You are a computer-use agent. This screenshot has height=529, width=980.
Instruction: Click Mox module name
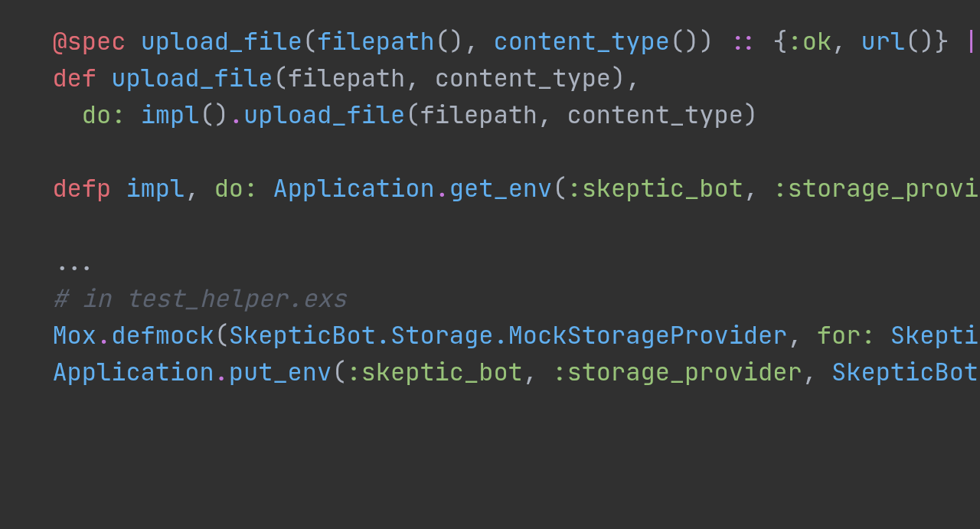coord(74,336)
